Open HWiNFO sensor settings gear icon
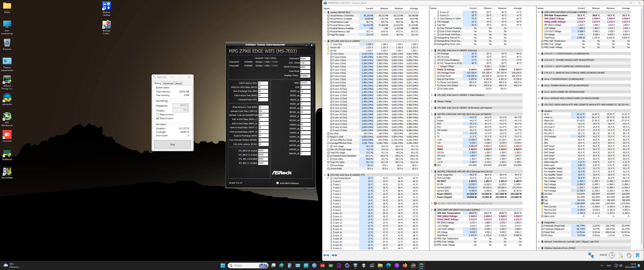This screenshot has height=270, width=644. (x=629, y=255)
